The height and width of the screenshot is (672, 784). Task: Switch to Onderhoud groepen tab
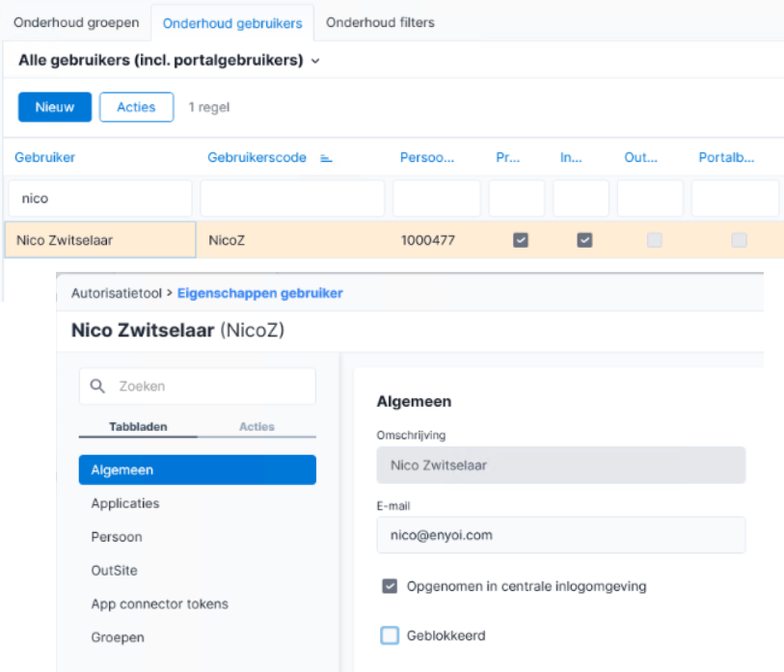(76, 22)
